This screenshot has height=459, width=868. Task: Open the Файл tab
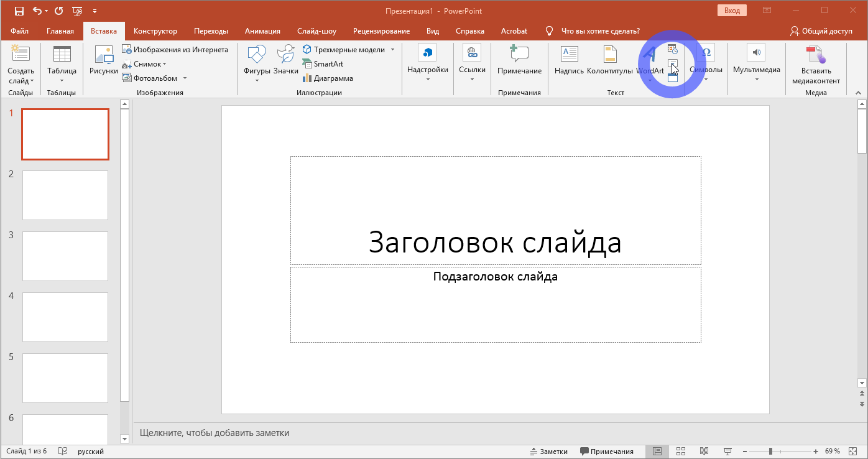(x=19, y=31)
